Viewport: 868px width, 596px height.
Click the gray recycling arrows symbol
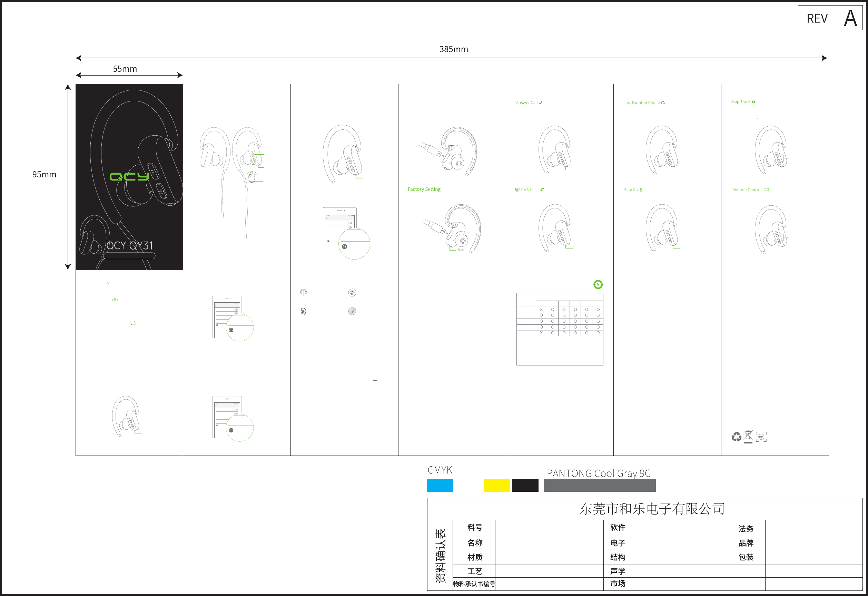(736, 437)
